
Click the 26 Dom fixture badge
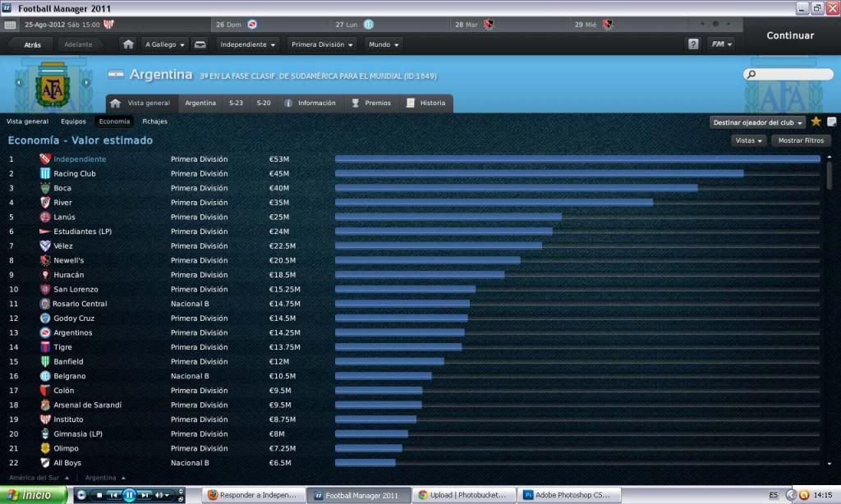[252, 25]
